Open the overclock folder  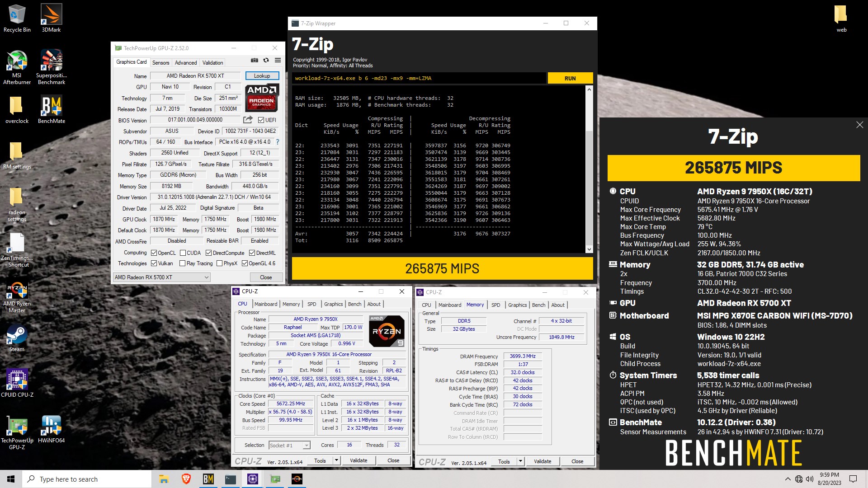pyautogui.click(x=17, y=110)
